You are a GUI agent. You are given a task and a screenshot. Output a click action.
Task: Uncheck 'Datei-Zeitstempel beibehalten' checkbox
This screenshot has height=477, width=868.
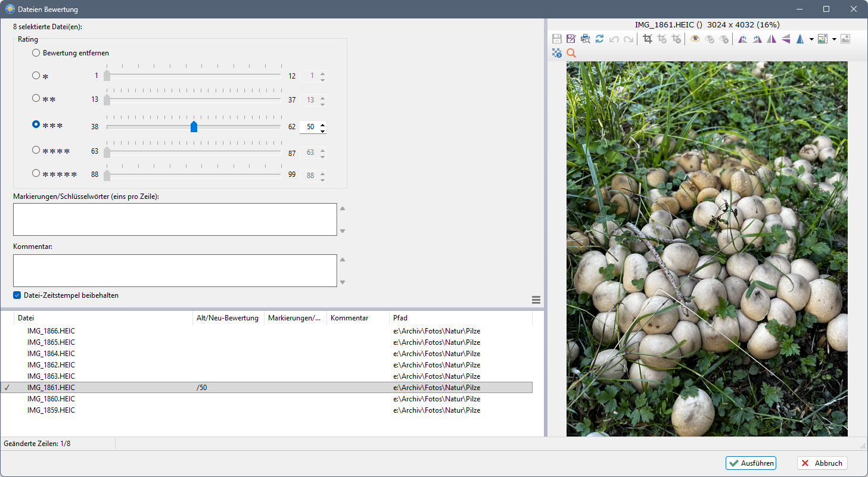coord(17,295)
